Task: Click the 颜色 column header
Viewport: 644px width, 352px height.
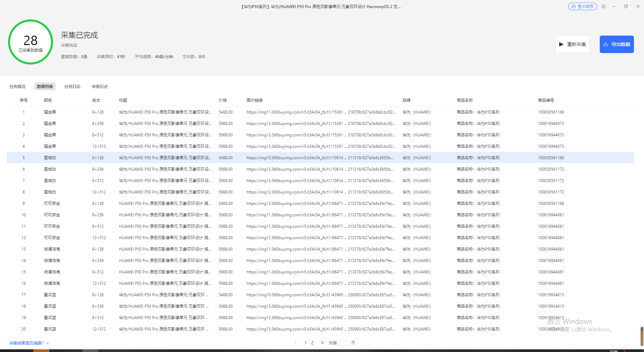Action: 48,100
